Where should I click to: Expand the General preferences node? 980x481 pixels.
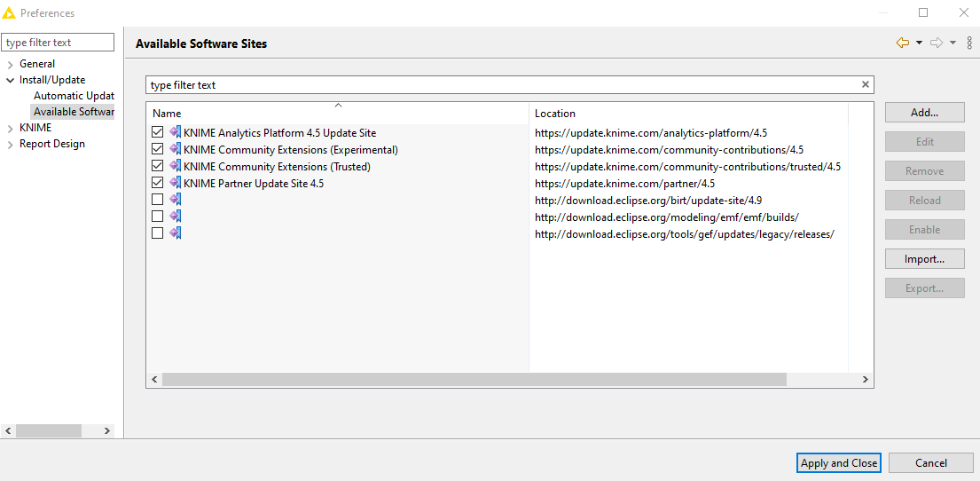click(11, 64)
